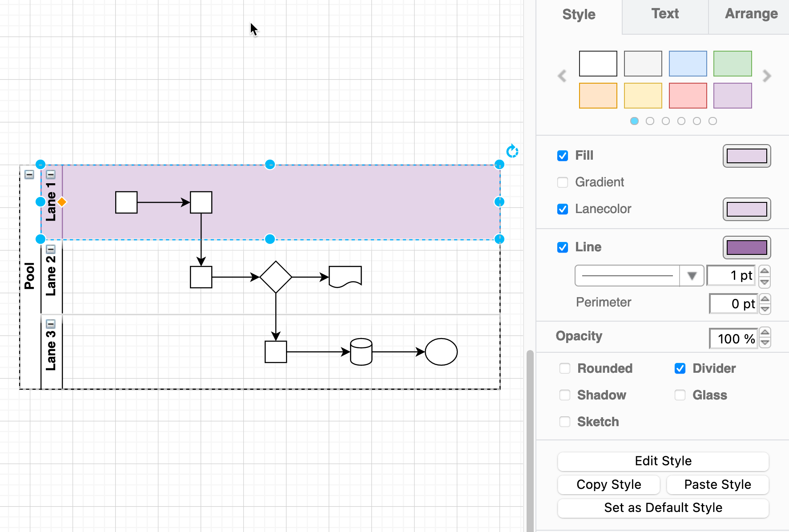Select the circle end-event shape in Lane 3
The height and width of the screenshot is (532, 789).
441,351
